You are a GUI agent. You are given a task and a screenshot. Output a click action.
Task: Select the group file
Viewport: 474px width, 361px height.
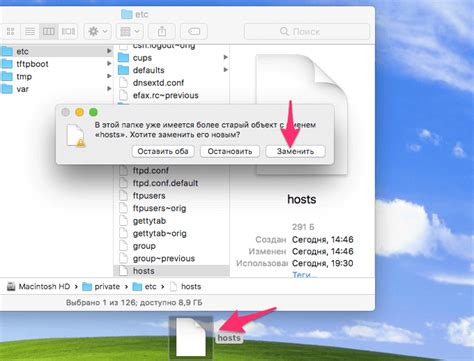172,246
